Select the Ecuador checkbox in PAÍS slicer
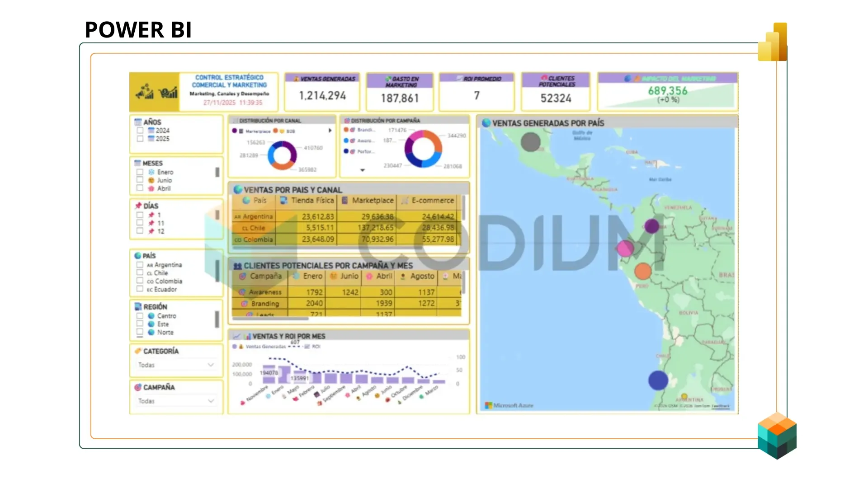The image size is (868, 488). [140, 289]
